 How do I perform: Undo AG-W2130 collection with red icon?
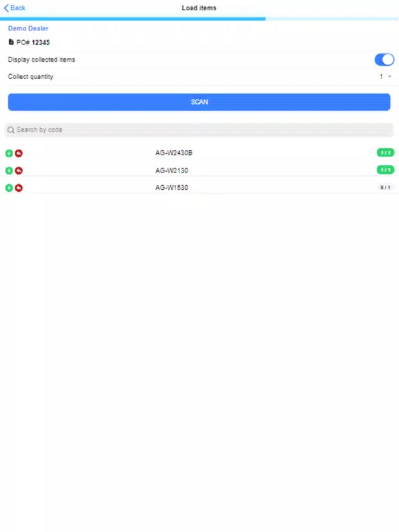tap(19, 170)
